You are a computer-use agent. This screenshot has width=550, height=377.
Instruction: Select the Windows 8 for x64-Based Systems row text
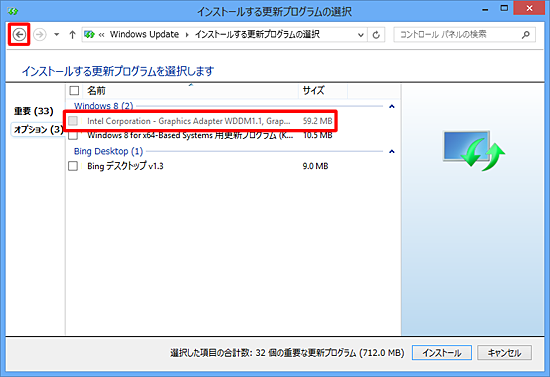pos(190,135)
